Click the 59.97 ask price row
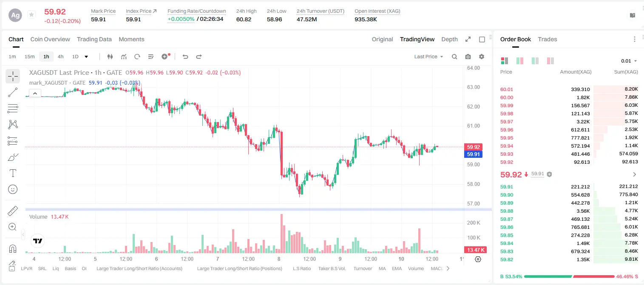Screen dimensions: 644x285 pos(569,122)
